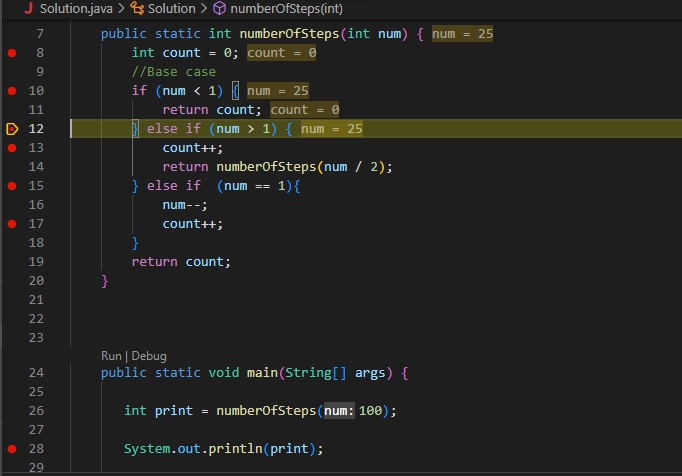This screenshot has height=476, width=682.
Task: Click the '//Base case' comment
Action: [x=174, y=72]
